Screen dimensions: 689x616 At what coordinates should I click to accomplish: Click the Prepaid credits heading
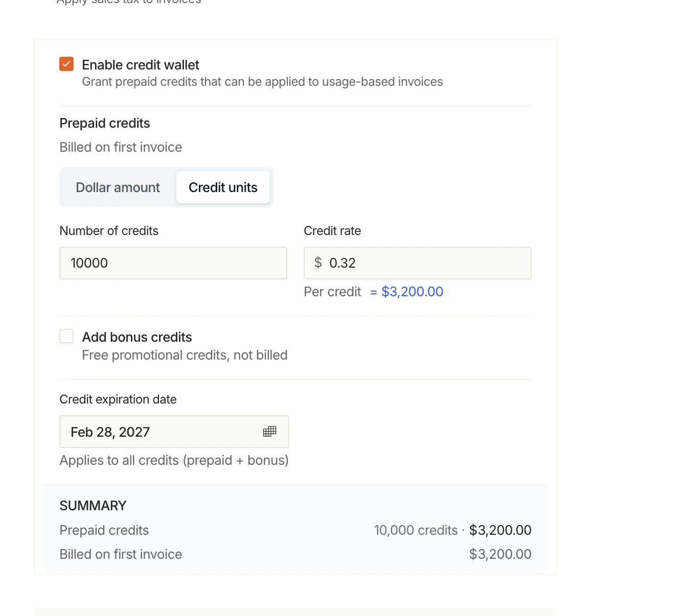tap(104, 123)
